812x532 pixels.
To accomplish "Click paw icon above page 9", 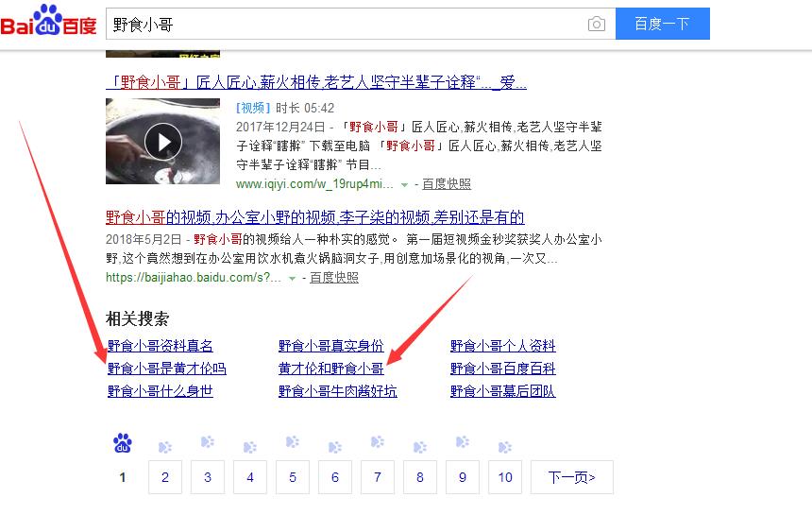I will [x=462, y=442].
